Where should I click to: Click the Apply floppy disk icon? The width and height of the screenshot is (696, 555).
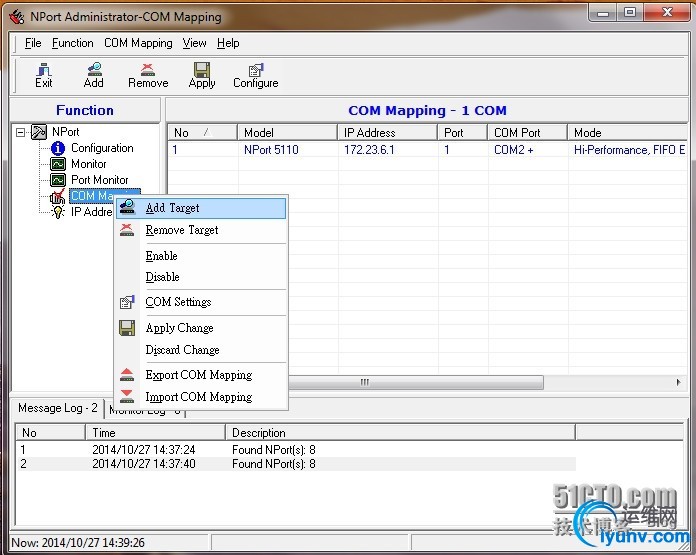tap(202, 70)
